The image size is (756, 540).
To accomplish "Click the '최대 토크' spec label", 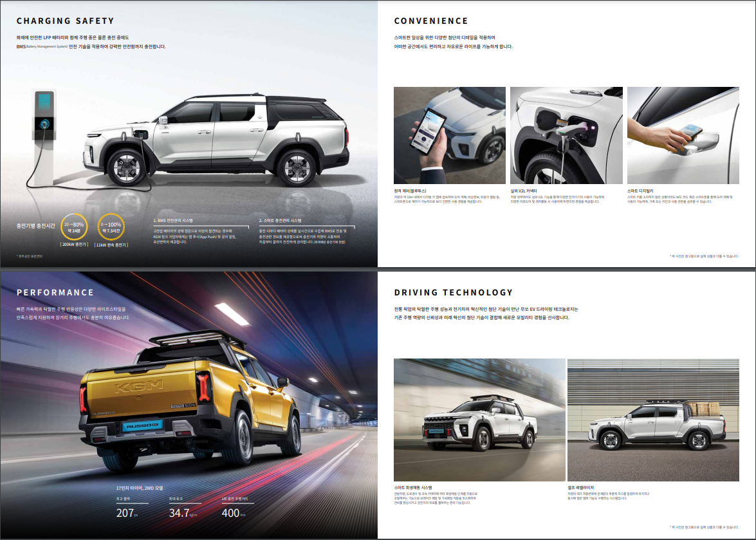I will [x=176, y=499].
